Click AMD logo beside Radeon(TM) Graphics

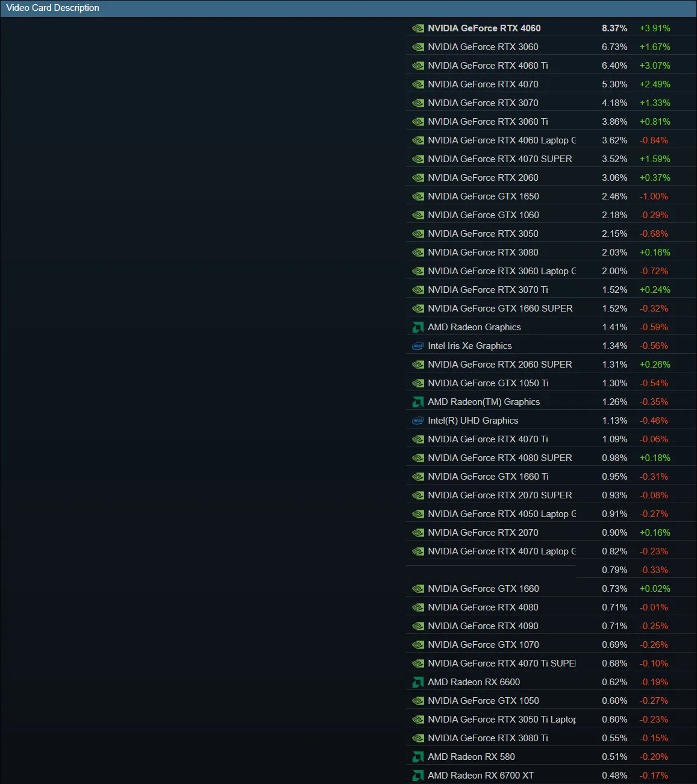click(418, 402)
